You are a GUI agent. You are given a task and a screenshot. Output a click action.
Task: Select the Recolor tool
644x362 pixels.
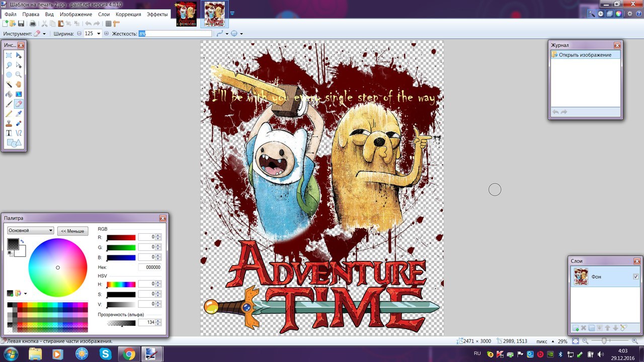click(19, 123)
